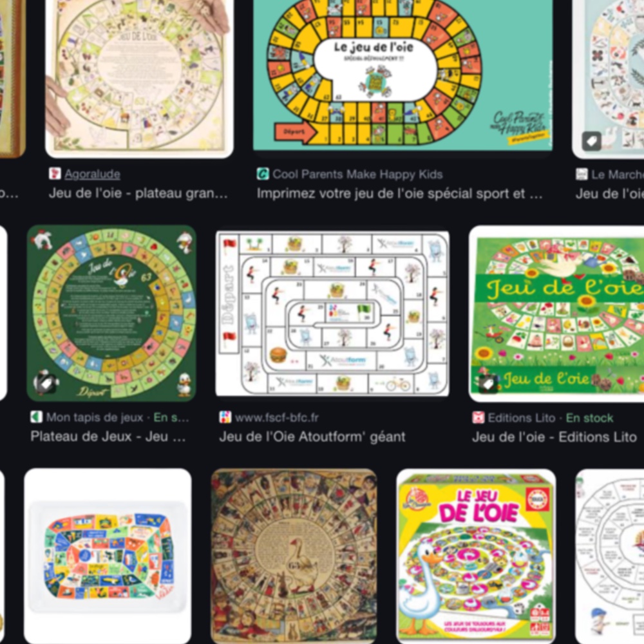Click the Agoralude favicon icon
Viewport: 644px width, 644px height.
(55, 174)
